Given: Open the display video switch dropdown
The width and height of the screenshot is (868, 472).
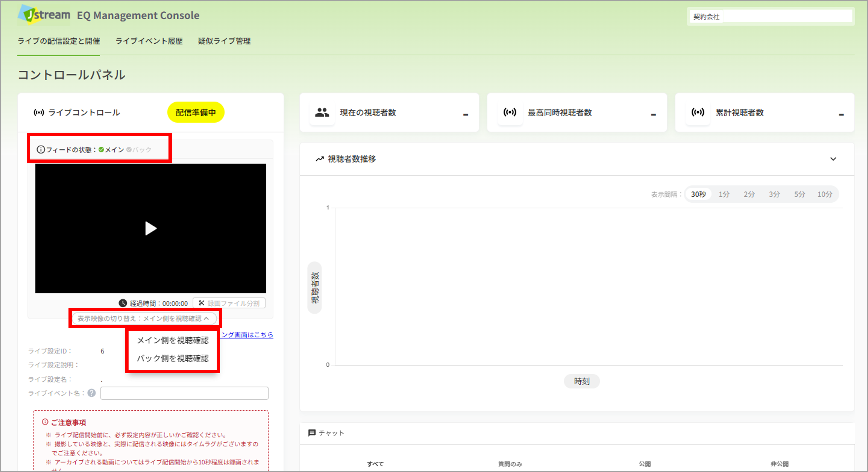Looking at the screenshot, I should coord(144,318).
